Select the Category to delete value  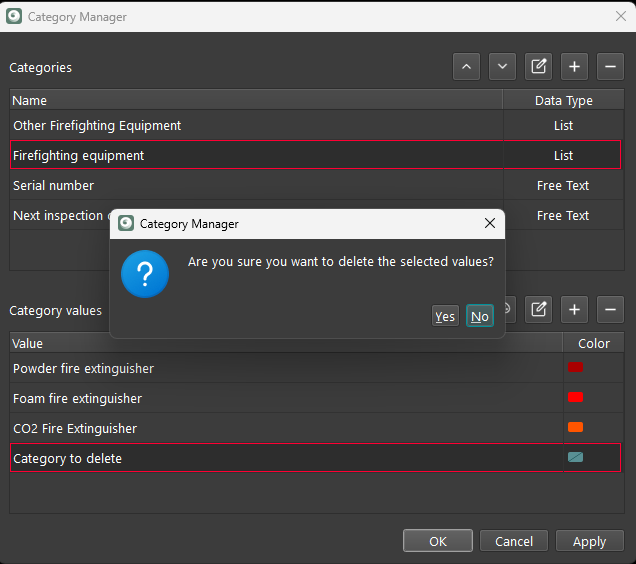[68, 458]
